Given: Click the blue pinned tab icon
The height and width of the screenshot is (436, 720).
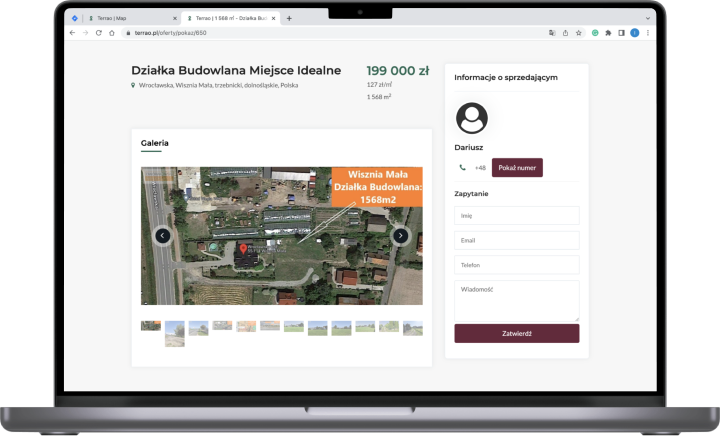Looking at the screenshot, I should pyautogui.click(x=74, y=18).
